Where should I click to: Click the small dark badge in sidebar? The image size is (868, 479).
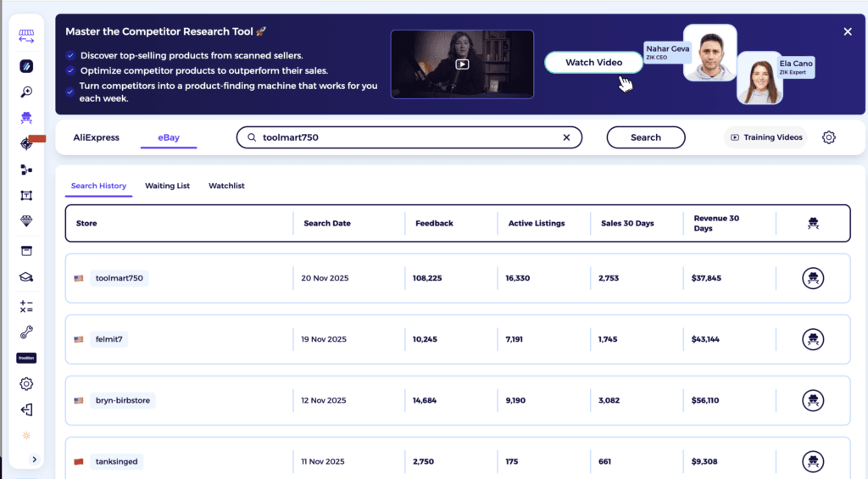tap(26, 358)
